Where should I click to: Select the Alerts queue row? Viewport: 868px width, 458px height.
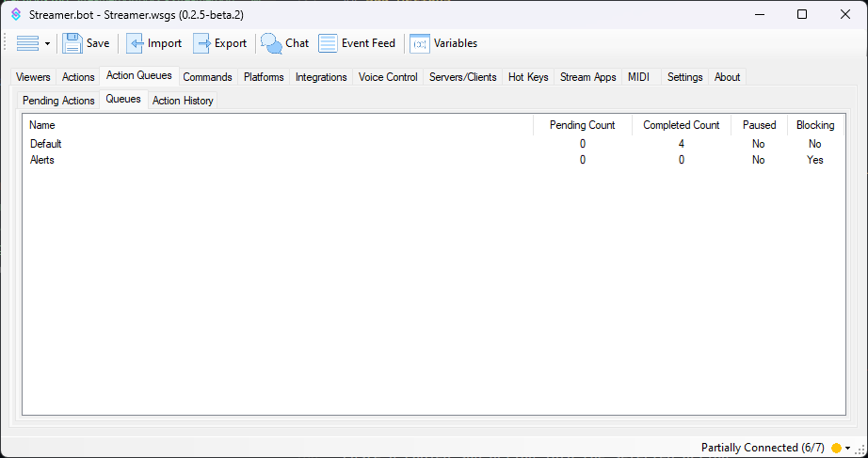[x=42, y=160]
